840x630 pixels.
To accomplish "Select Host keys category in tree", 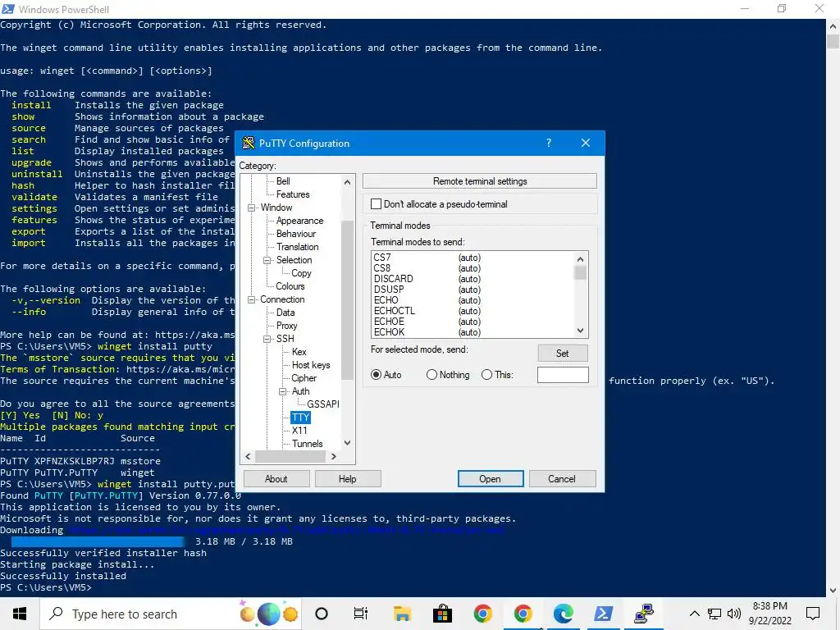I will coord(311,365).
